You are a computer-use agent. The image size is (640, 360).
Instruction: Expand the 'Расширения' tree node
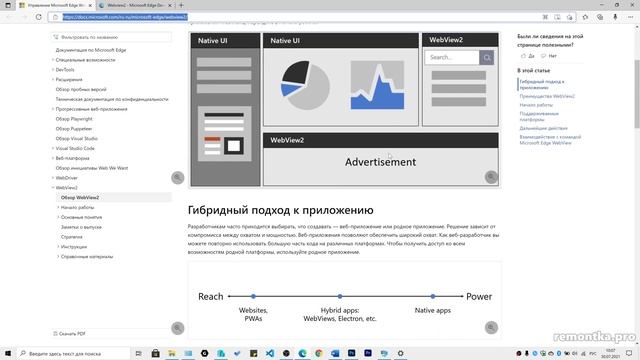(x=53, y=80)
